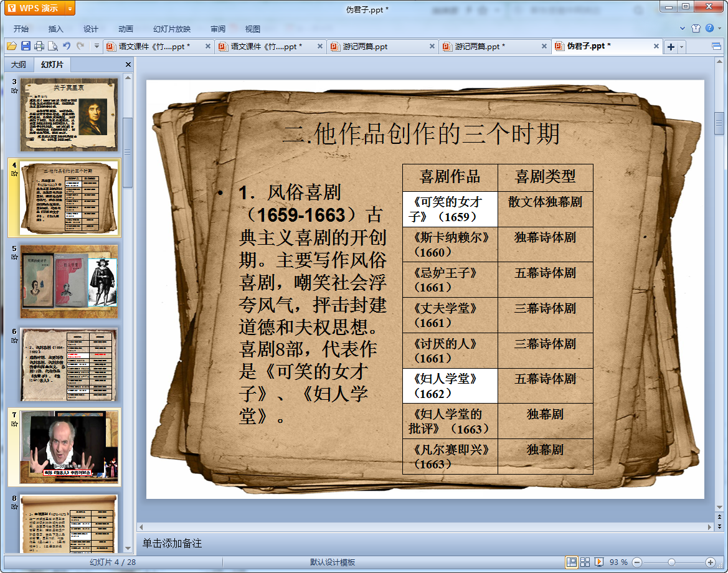Click the new document plus button
The image size is (728, 573).
click(671, 47)
